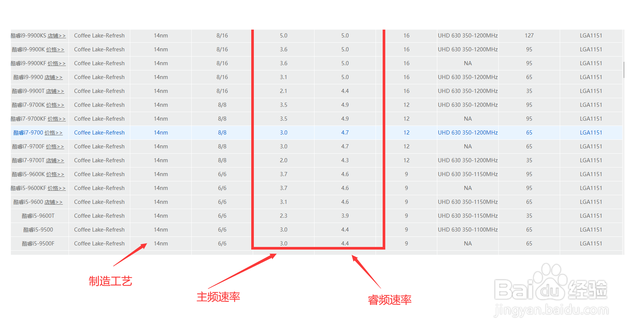Click the page scrollbar thumb on the right
The image size is (644, 332).
tap(624, 70)
